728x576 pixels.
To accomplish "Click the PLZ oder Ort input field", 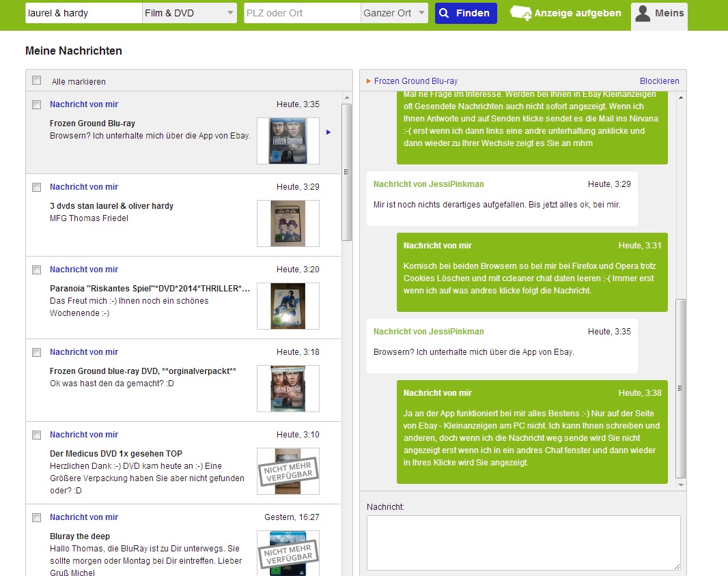I will pyautogui.click(x=303, y=13).
